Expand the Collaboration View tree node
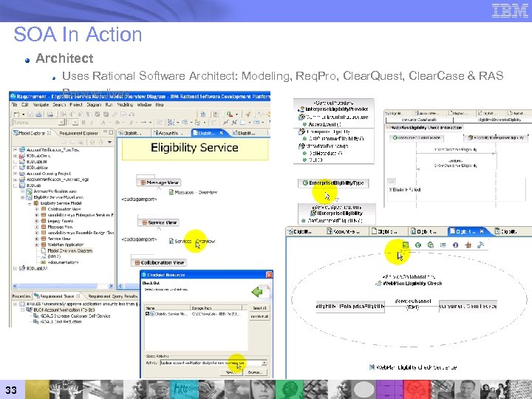Screen dimensions: 532x399 (x=37, y=209)
